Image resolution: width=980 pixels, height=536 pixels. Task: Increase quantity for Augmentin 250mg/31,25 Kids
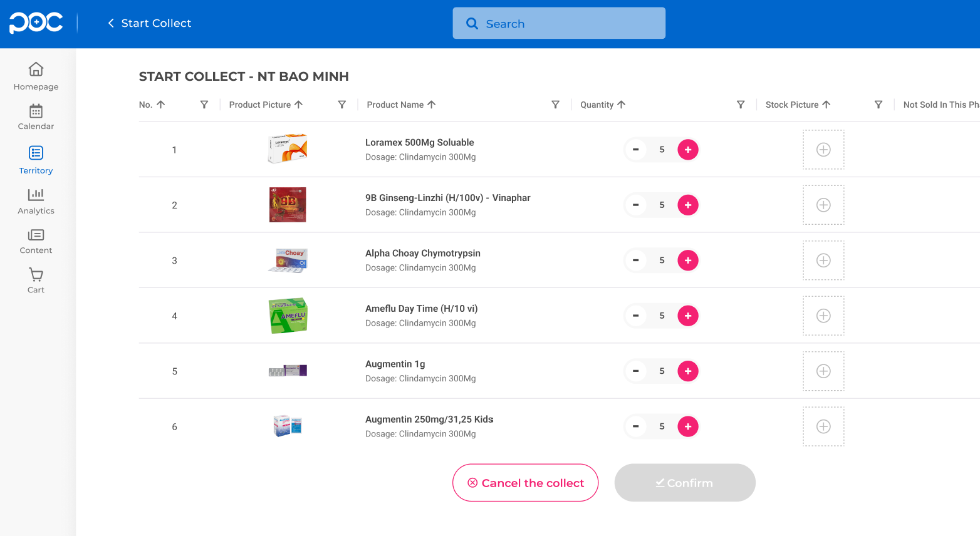pyautogui.click(x=688, y=426)
